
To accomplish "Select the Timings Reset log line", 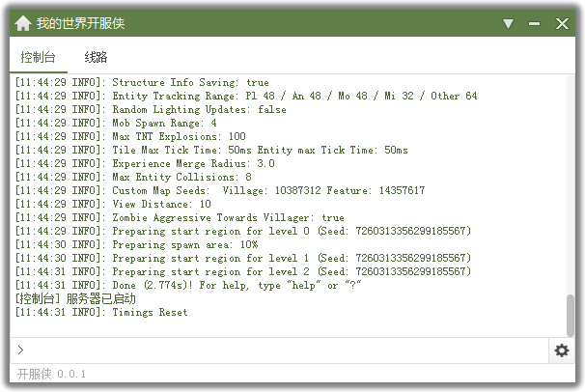I will click(101, 312).
